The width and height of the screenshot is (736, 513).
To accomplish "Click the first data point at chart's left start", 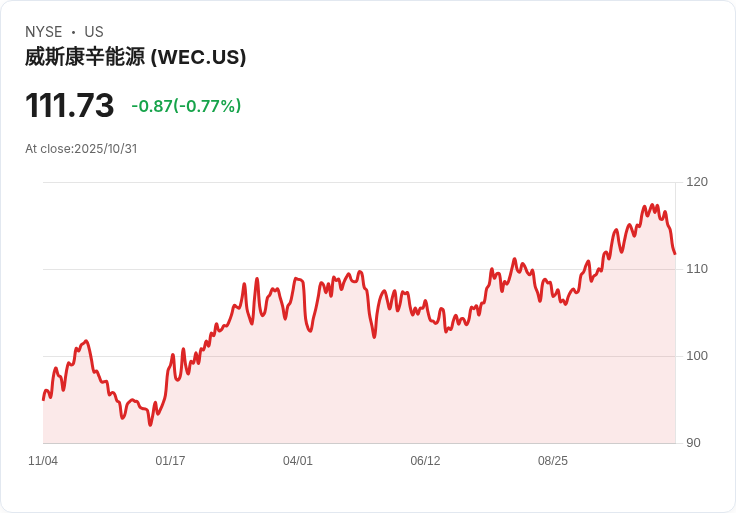I will pos(43,400).
